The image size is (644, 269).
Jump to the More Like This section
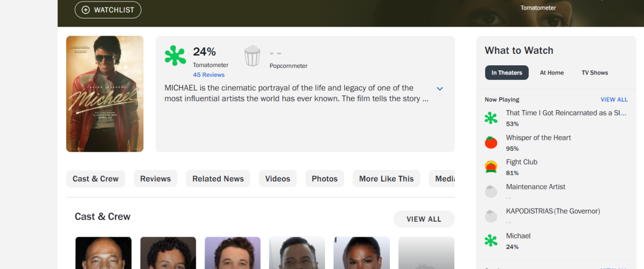[x=386, y=179]
